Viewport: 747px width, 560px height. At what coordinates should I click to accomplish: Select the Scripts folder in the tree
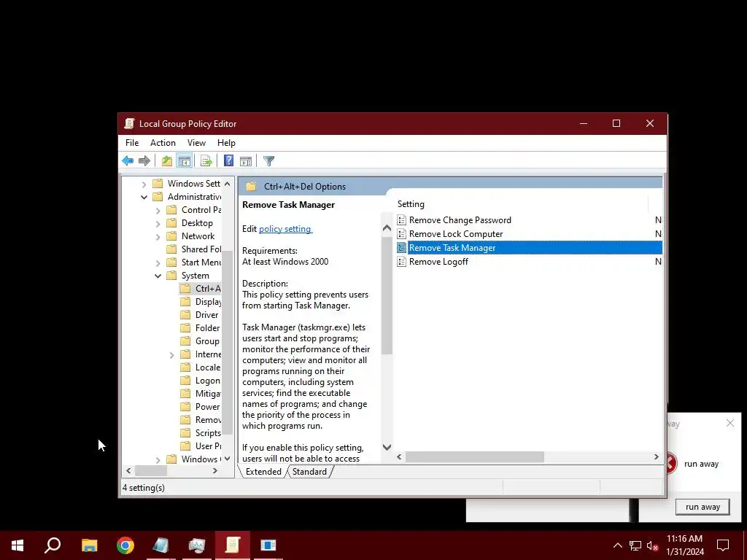tap(201, 433)
